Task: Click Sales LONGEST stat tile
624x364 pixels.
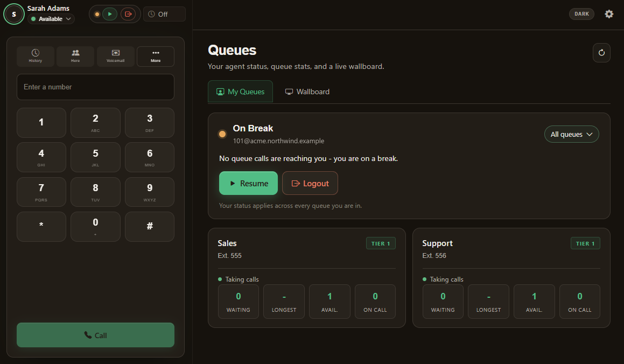Action: [284, 302]
